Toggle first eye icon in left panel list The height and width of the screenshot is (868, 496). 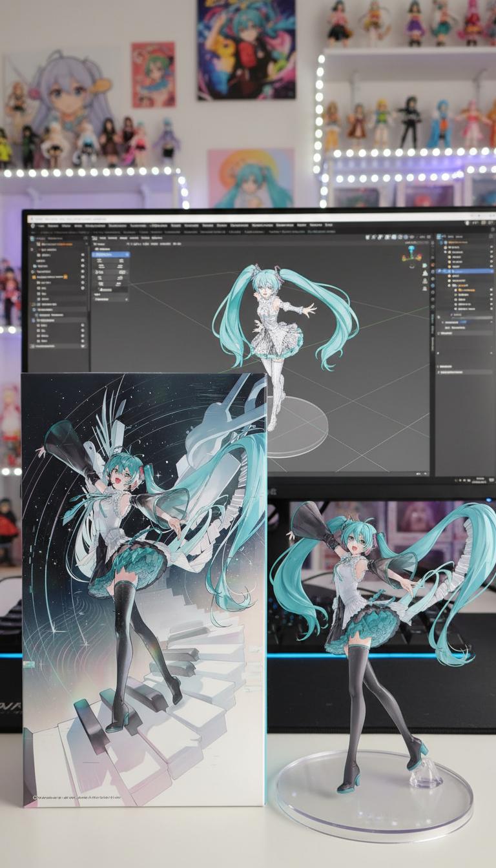pyautogui.click(x=83, y=256)
